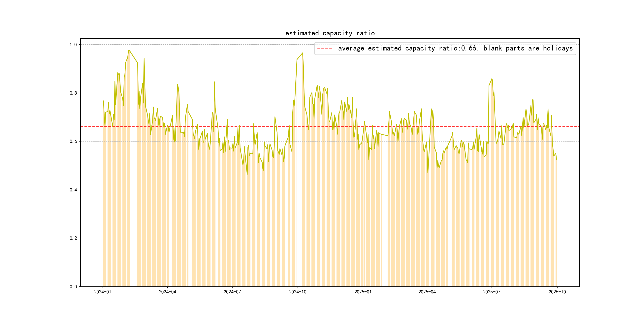Screen dimensions: 644x322
Task: Click the 2025-10 x-axis label
Action: (x=557, y=292)
